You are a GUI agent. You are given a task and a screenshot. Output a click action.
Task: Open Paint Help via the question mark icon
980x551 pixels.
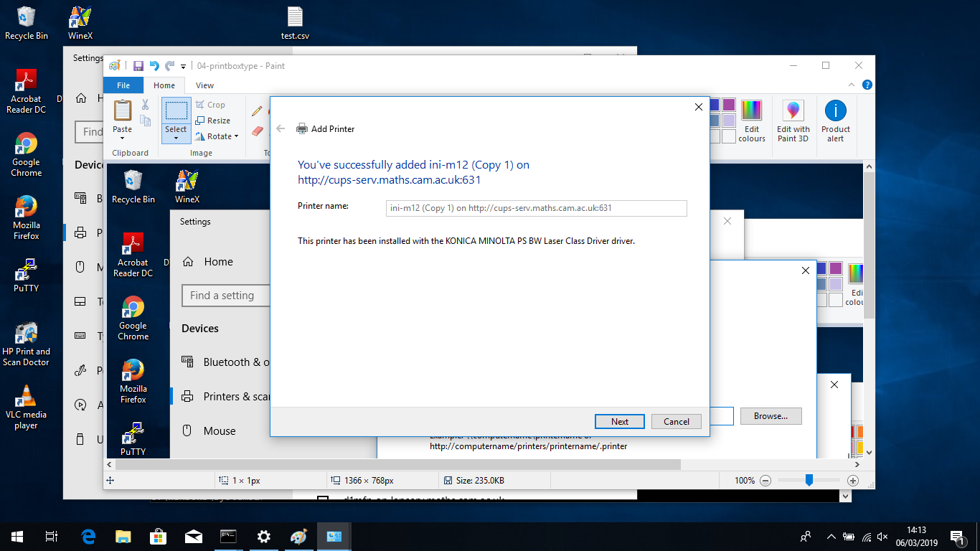(867, 85)
